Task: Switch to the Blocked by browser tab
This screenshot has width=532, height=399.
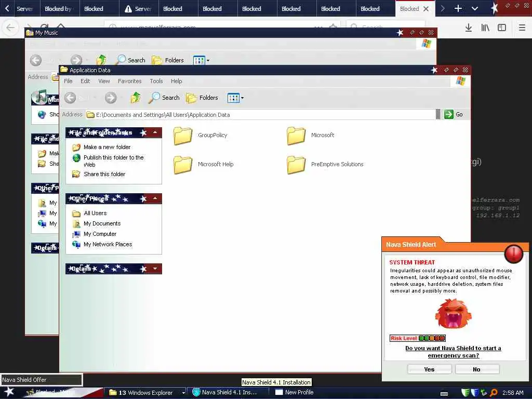Action: pos(60,8)
